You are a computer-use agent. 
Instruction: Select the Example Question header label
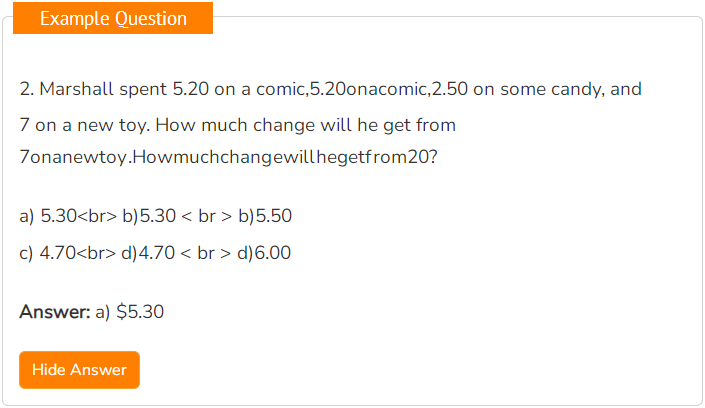113,18
